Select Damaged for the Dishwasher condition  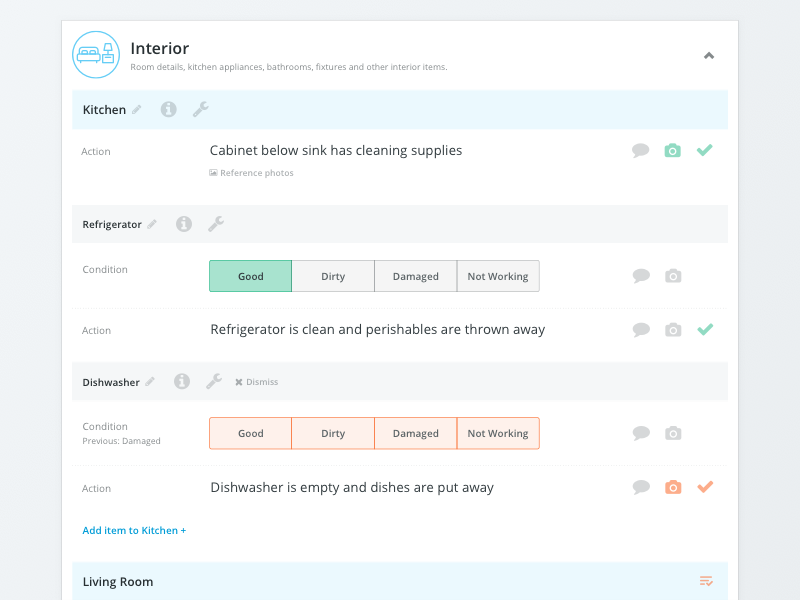click(x=415, y=433)
